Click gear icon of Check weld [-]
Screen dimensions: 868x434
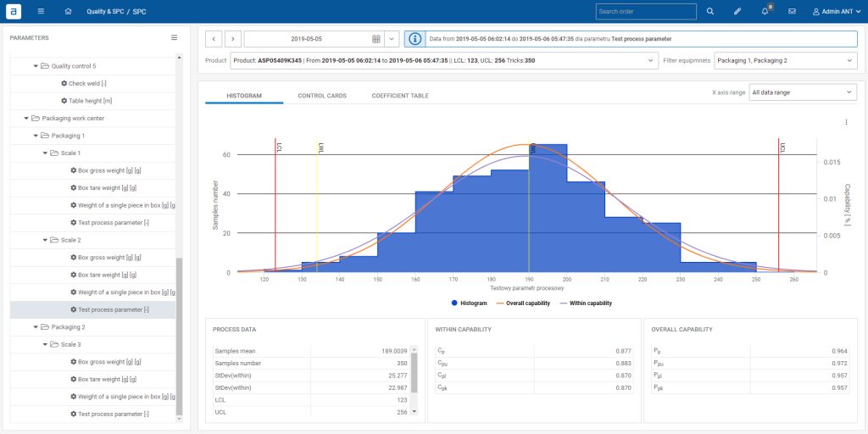pyautogui.click(x=64, y=84)
